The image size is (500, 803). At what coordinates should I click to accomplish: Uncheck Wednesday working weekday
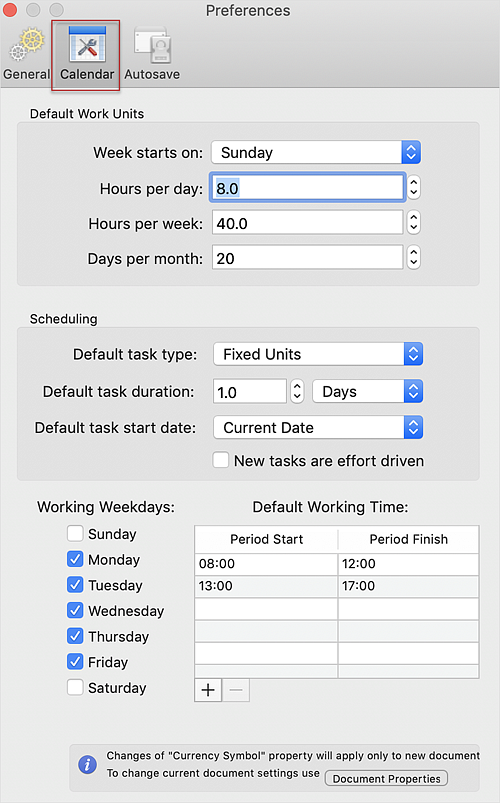75,610
